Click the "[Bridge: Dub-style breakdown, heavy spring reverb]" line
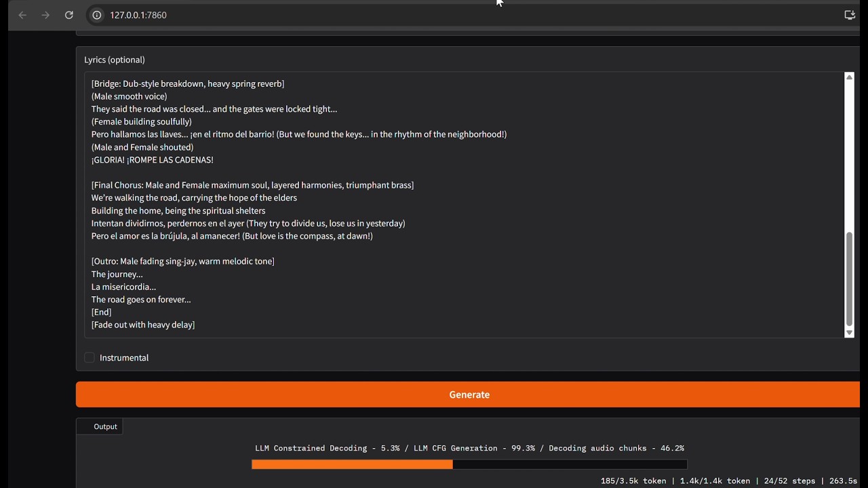Screen dimensions: 868x488 click(188, 84)
